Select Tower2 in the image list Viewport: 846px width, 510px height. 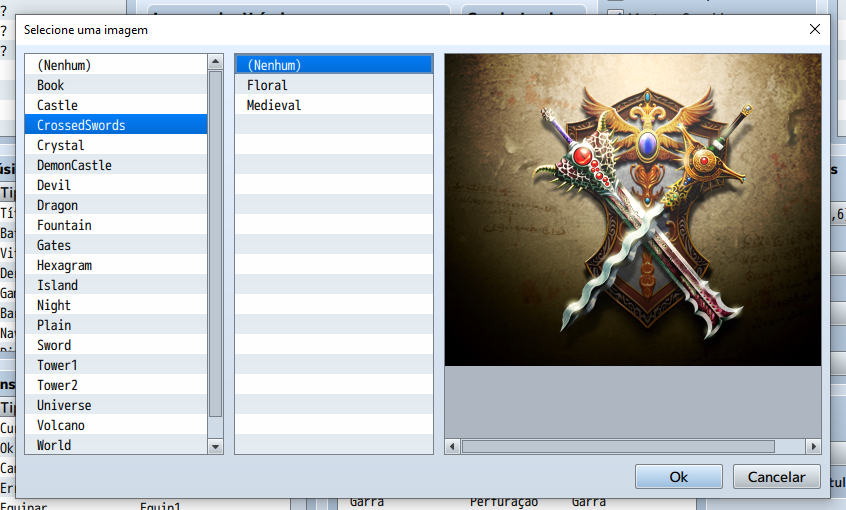click(x=116, y=385)
